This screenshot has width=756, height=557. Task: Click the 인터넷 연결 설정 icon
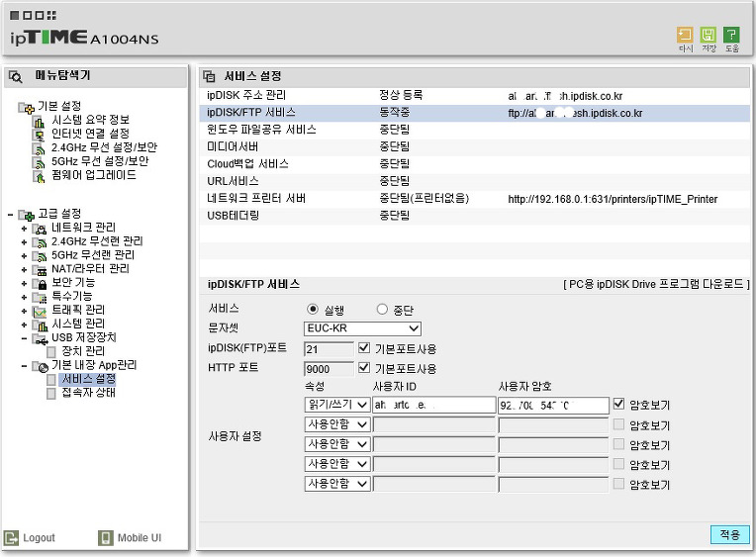click(x=39, y=135)
